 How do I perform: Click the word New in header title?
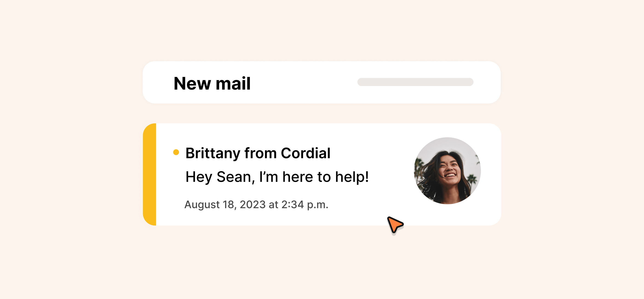click(192, 84)
